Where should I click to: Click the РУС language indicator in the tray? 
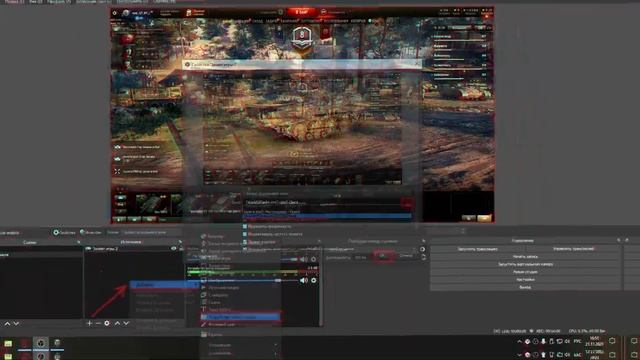tap(577, 341)
